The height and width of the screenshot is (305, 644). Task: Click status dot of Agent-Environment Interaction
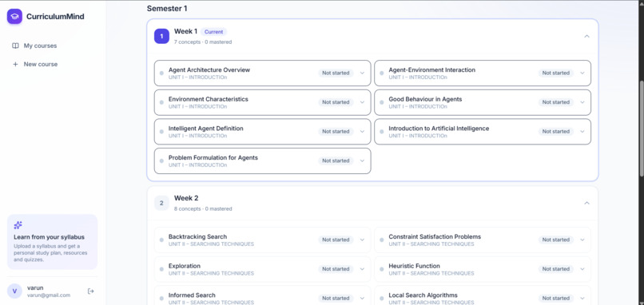tap(382, 73)
